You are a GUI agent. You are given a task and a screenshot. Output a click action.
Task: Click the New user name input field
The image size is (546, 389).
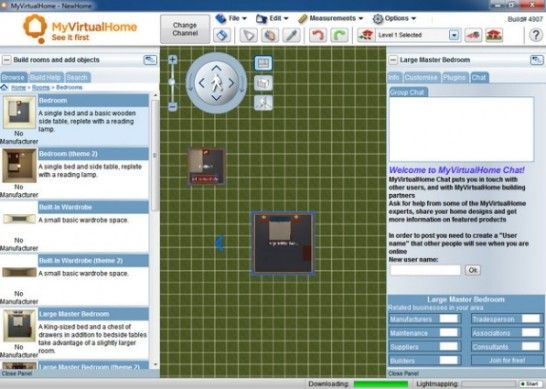point(426,270)
